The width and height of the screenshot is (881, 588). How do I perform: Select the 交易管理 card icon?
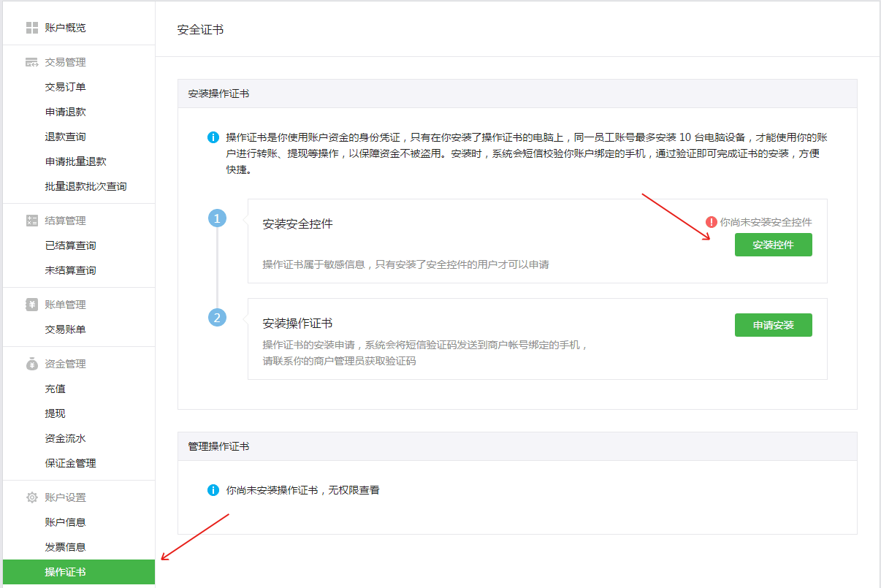pos(31,62)
